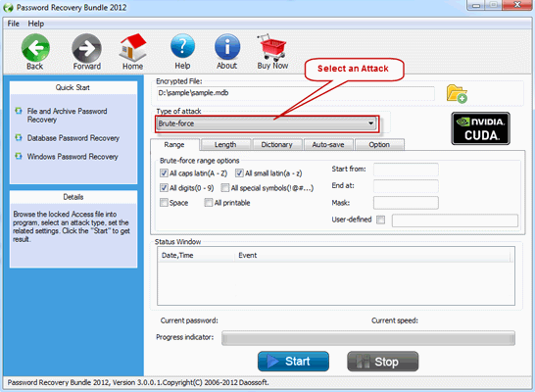Screen dimensions: 535x392
Task: Switch to the Auto-save tab
Action: (x=328, y=145)
